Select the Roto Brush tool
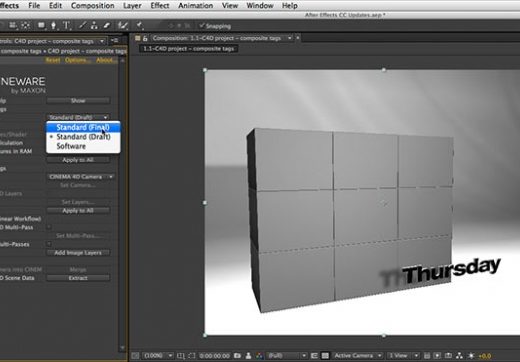The width and height of the screenshot is (520, 362). click(123, 25)
